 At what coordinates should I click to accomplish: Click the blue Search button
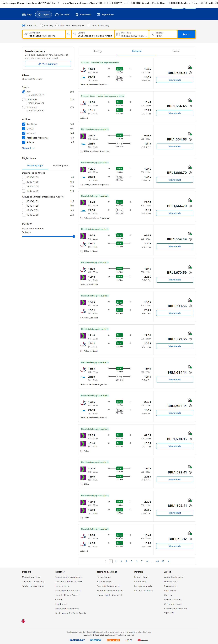coord(186,34)
